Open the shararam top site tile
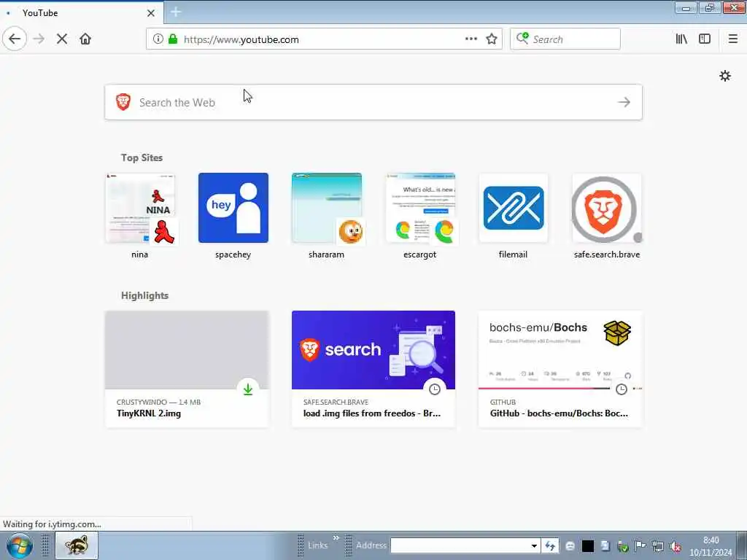 326,216
